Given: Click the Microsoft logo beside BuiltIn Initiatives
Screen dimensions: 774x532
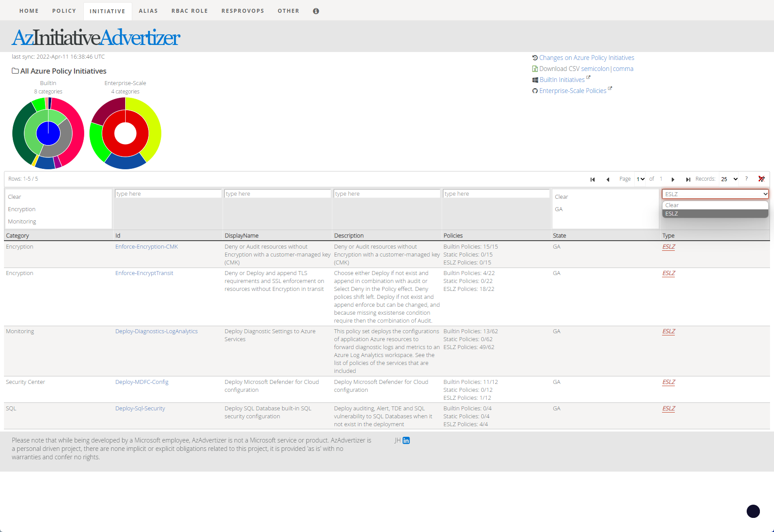Looking at the screenshot, I should pos(535,79).
